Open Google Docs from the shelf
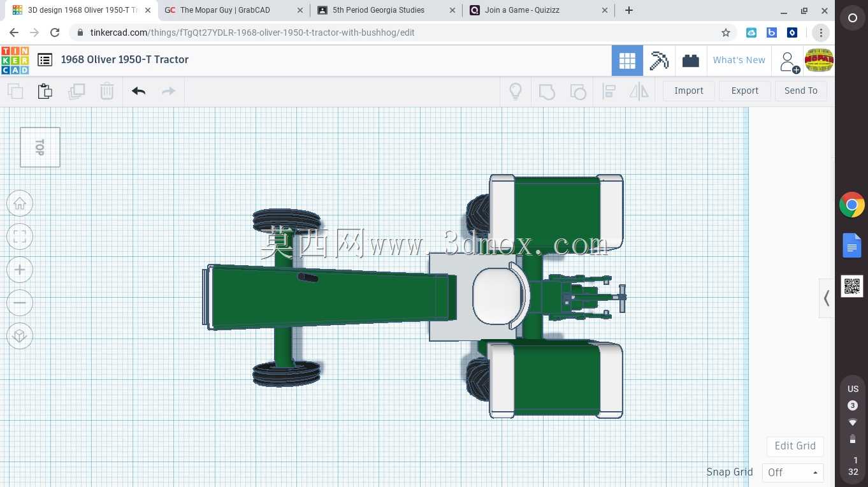Screen dimensions: 868x487 852,245
